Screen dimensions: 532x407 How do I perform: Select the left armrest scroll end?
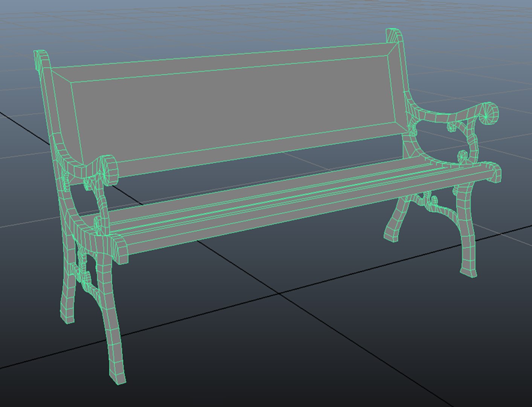click(110, 170)
